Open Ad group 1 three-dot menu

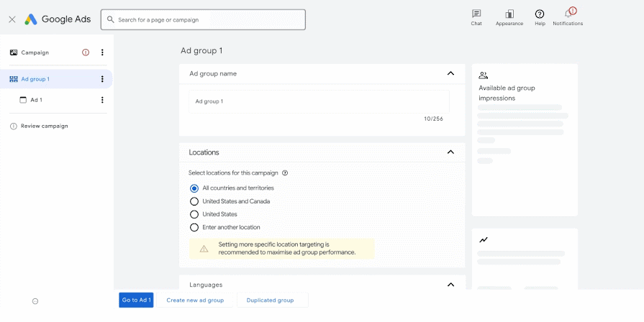click(x=102, y=79)
